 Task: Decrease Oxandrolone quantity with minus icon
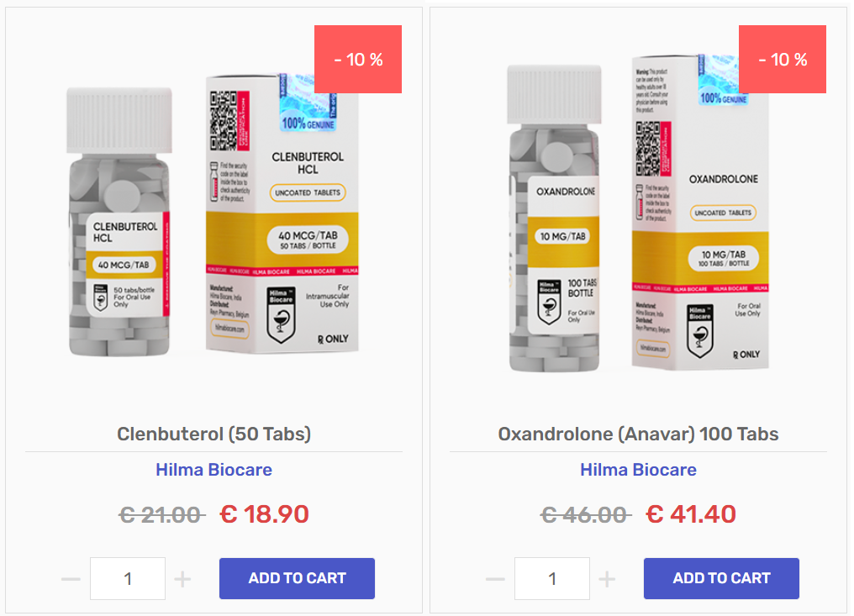coord(495,578)
